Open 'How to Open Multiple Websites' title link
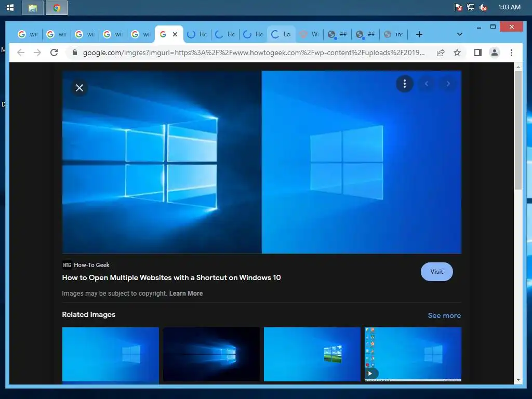 tap(171, 277)
